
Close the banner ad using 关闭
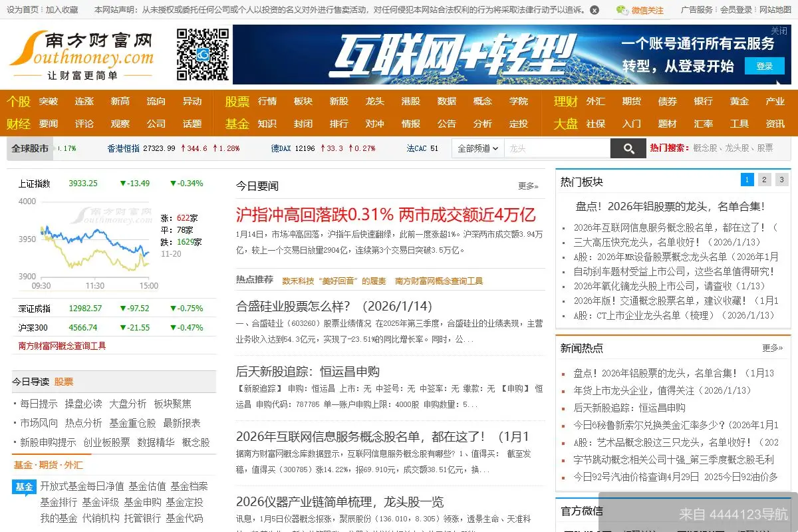pyautogui.click(x=778, y=31)
